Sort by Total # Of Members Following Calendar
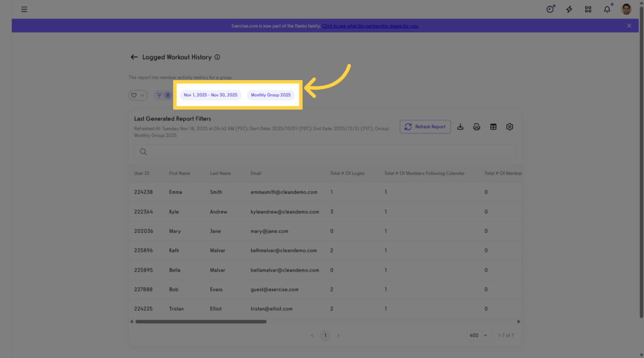This screenshot has width=644, height=358. (x=424, y=174)
